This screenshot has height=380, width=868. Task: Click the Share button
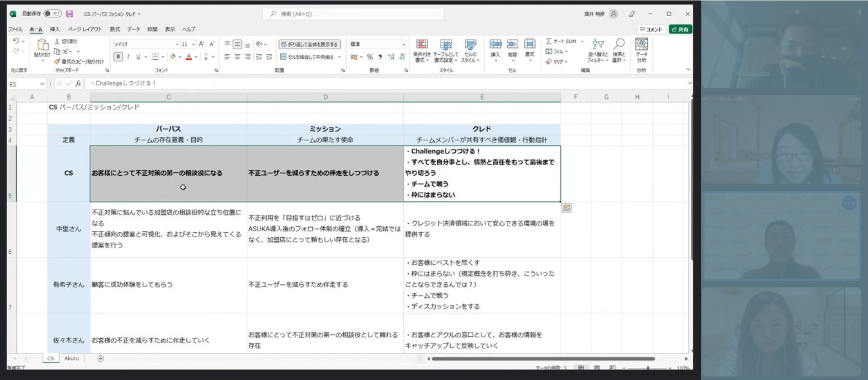click(x=680, y=29)
